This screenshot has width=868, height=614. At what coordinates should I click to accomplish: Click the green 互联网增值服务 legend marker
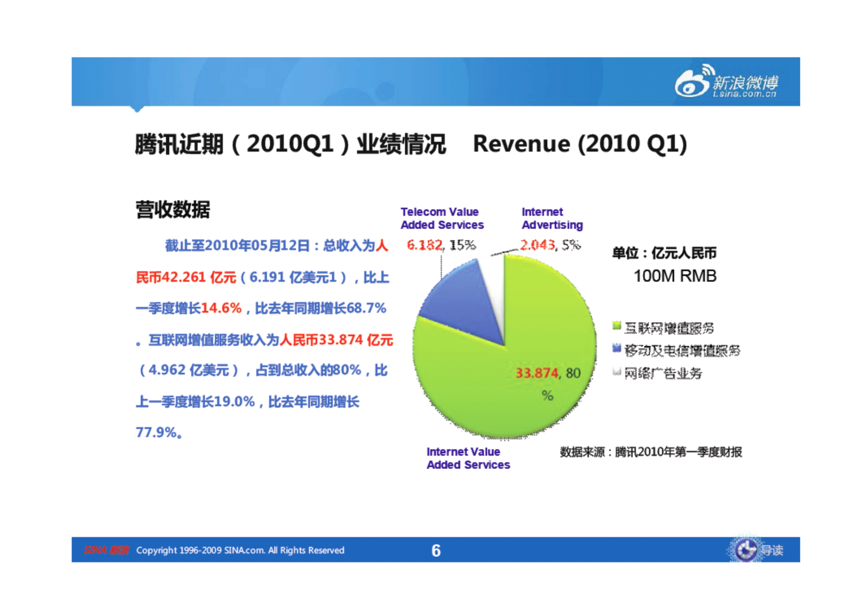[617, 325]
